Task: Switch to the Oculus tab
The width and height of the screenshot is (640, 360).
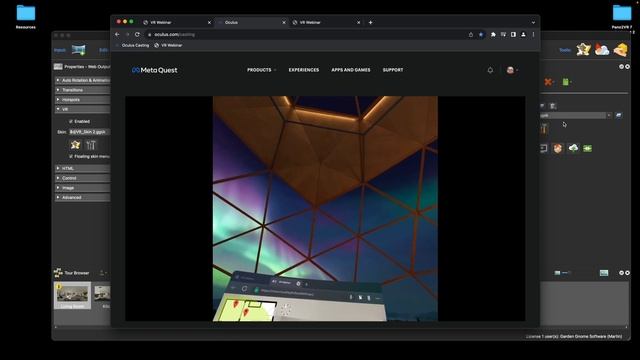Action: (x=251, y=22)
